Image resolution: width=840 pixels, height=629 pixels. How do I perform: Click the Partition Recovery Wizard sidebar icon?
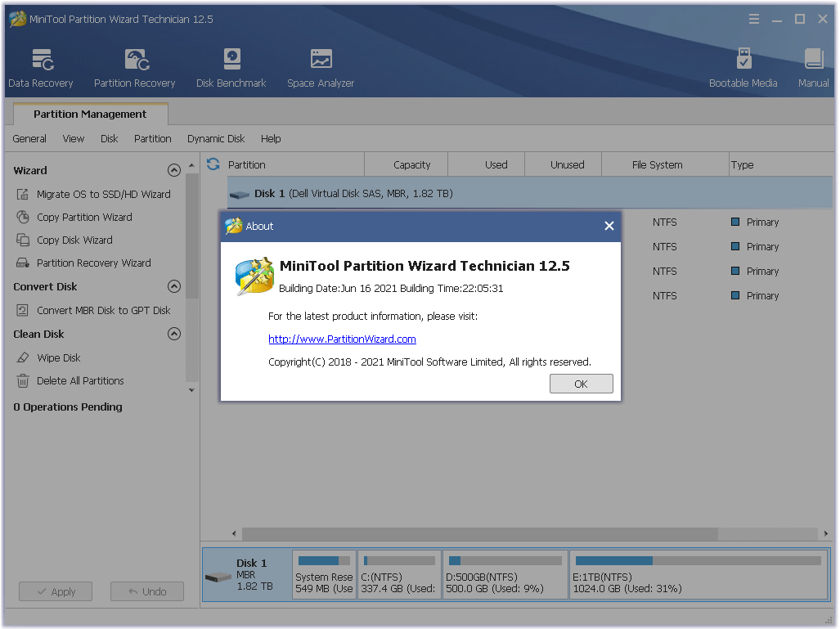[23, 263]
